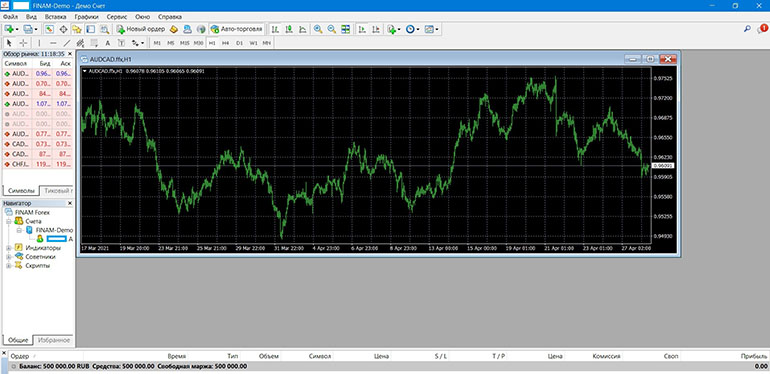
Task: Switch to the Избранное tab
Action: (x=54, y=340)
